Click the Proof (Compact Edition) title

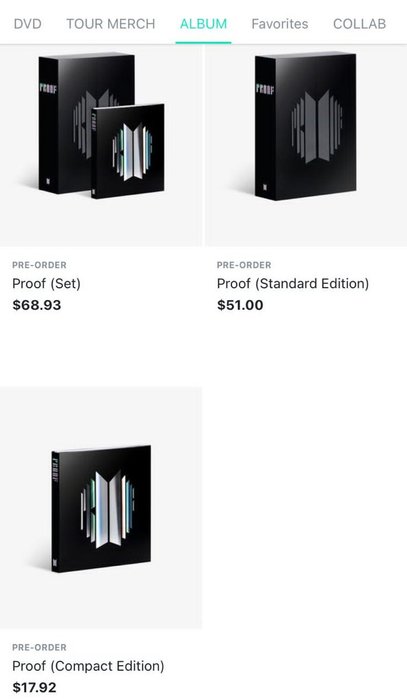tap(88, 666)
